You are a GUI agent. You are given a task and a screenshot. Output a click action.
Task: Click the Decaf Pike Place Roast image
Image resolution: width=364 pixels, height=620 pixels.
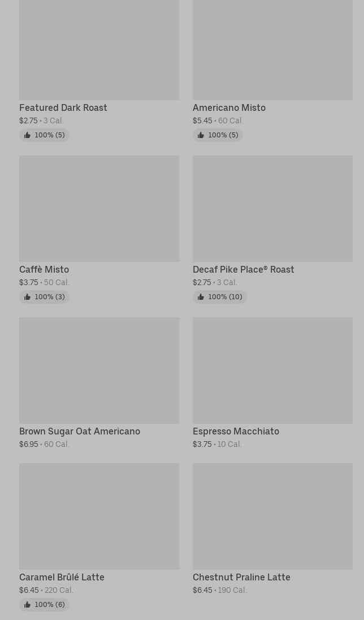coord(272,208)
